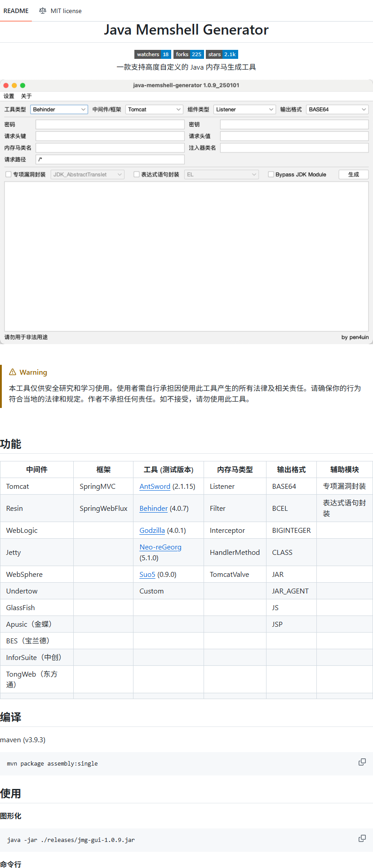Copy the mvn package assembly:single command

click(362, 762)
